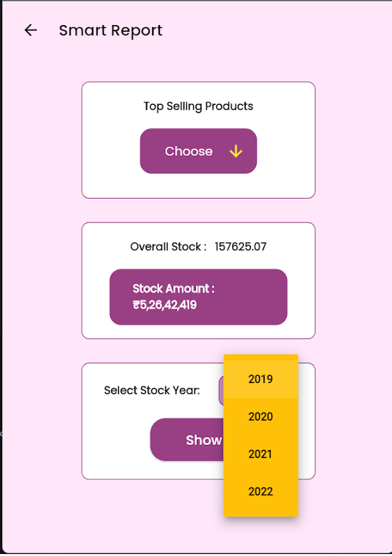Click the Select Stock Year label
Viewport: 392px width, 556px height.
pyautogui.click(x=152, y=391)
